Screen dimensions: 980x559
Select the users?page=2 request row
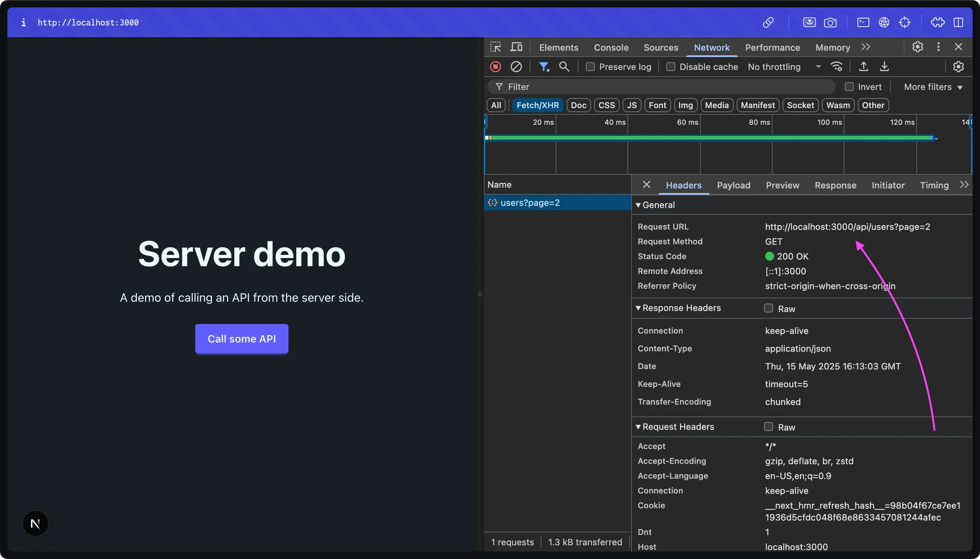[x=557, y=203]
